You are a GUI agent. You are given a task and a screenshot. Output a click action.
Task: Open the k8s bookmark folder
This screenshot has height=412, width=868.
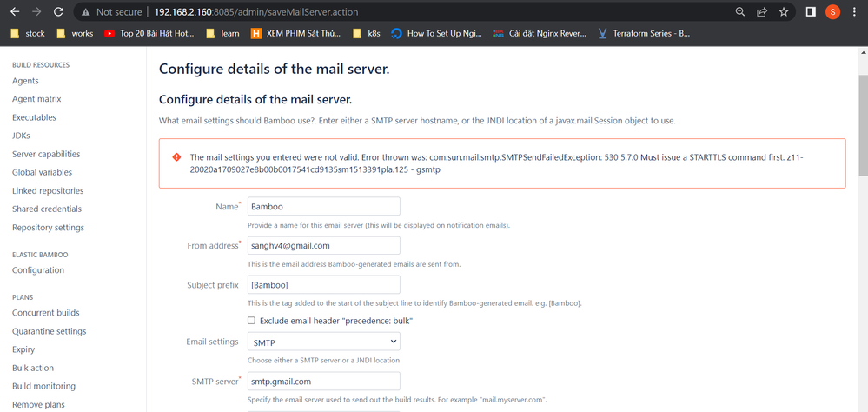367,33
